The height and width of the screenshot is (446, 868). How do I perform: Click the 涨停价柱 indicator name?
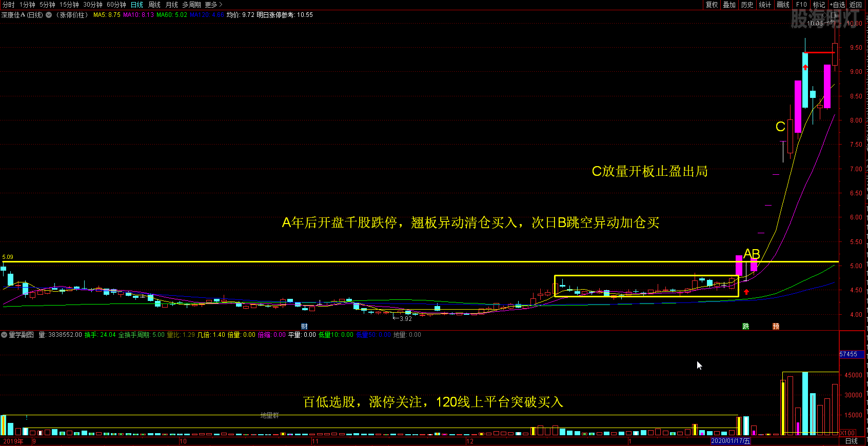click(72, 15)
